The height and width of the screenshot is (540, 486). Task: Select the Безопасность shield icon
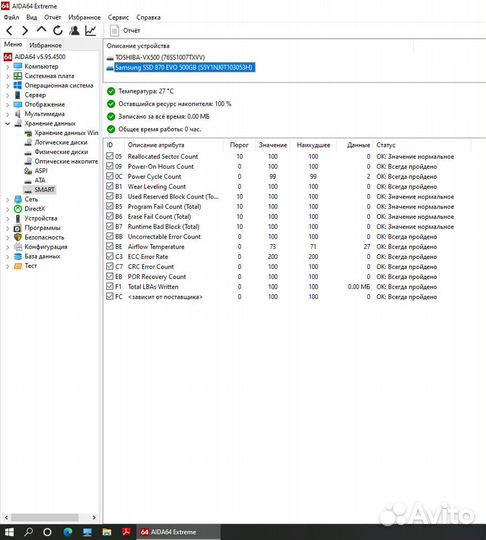[18, 237]
